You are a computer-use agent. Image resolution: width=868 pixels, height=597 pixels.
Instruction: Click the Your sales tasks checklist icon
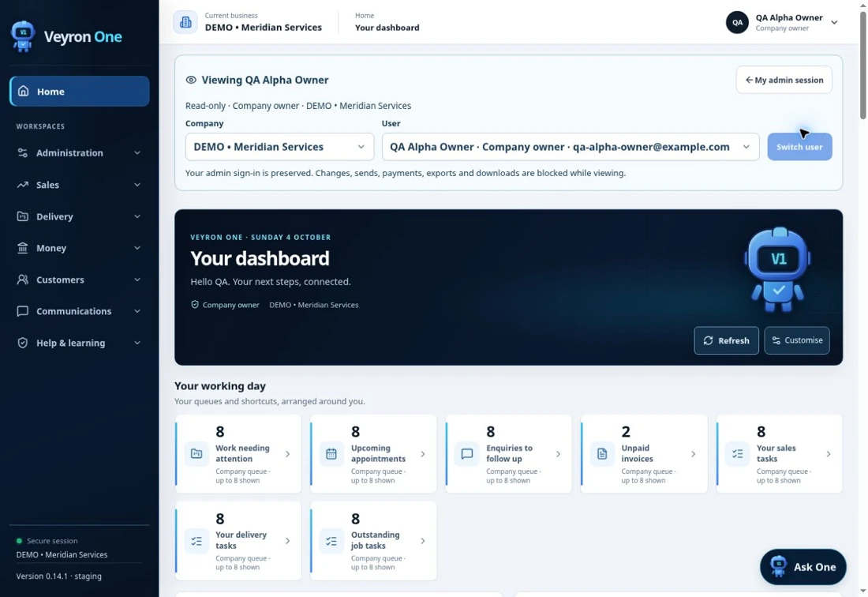click(737, 453)
